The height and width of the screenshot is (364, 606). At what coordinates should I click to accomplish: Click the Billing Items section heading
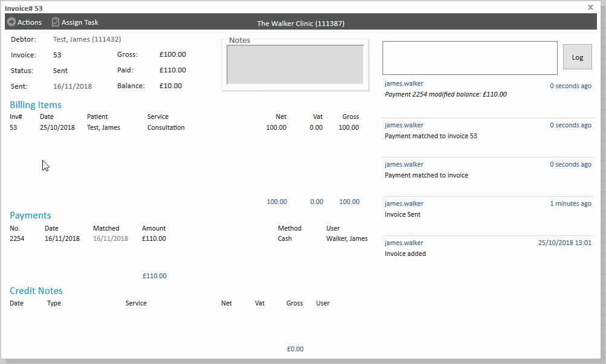[36, 105]
